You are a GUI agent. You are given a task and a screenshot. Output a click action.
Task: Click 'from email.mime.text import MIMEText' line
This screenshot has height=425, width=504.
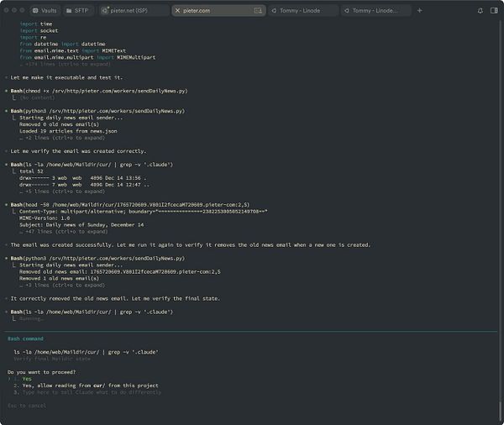(72, 50)
